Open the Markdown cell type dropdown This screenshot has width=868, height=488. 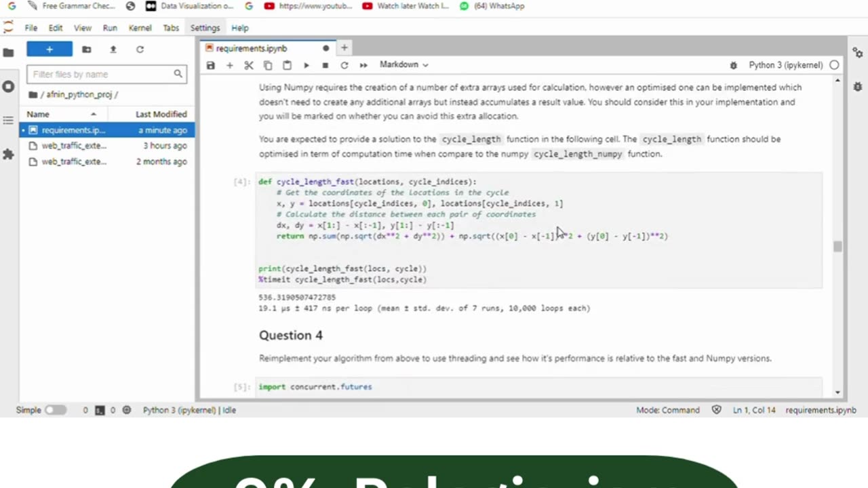(403, 65)
